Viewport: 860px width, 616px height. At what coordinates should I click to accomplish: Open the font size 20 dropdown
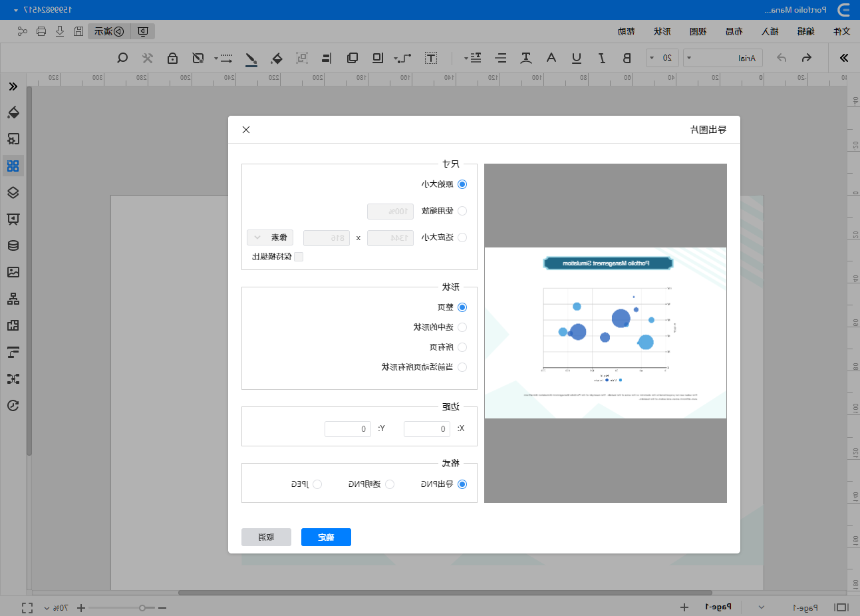click(662, 58)
